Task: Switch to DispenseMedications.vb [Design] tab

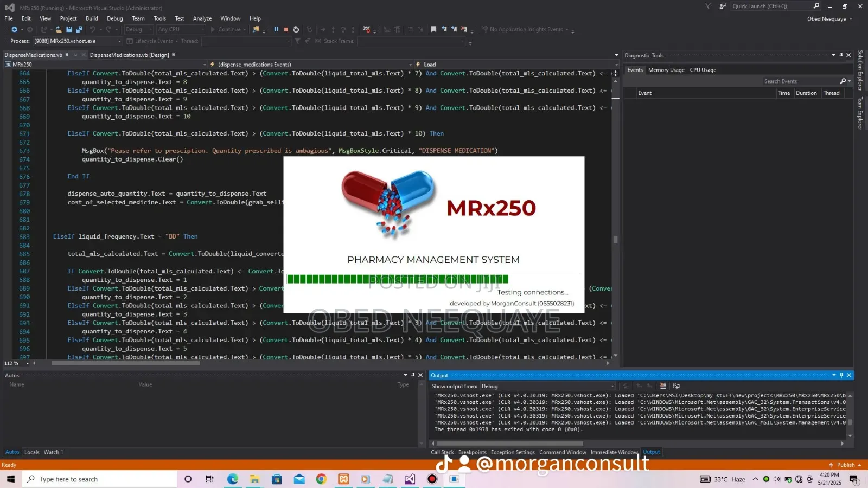Action: 129,55
